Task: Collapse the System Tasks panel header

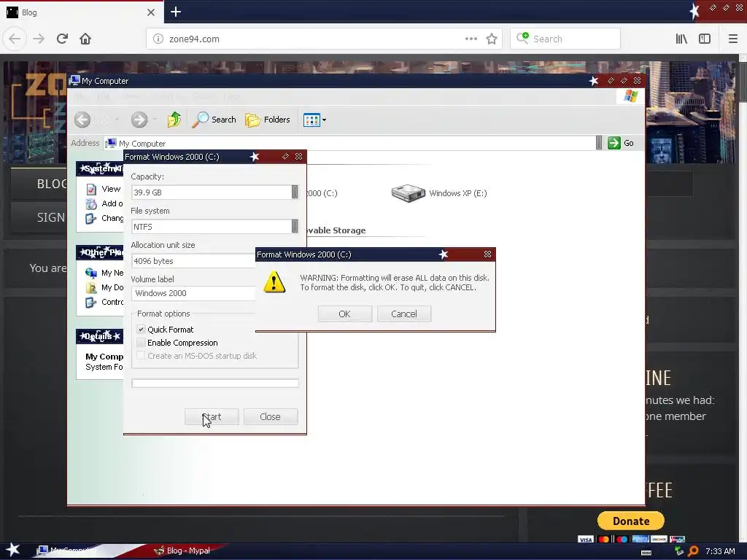Action: click(x=100, y=168)
